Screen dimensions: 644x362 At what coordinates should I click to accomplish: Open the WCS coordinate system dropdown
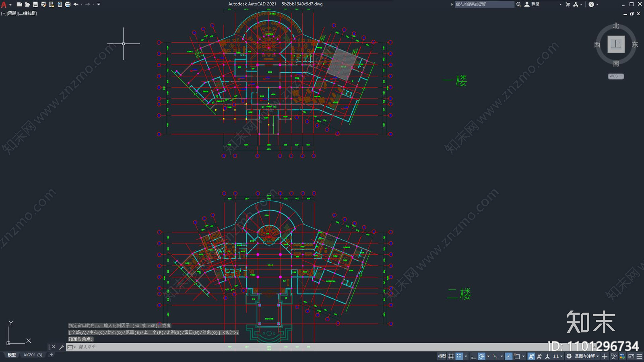pyautogui.click(x=616, y=76)
